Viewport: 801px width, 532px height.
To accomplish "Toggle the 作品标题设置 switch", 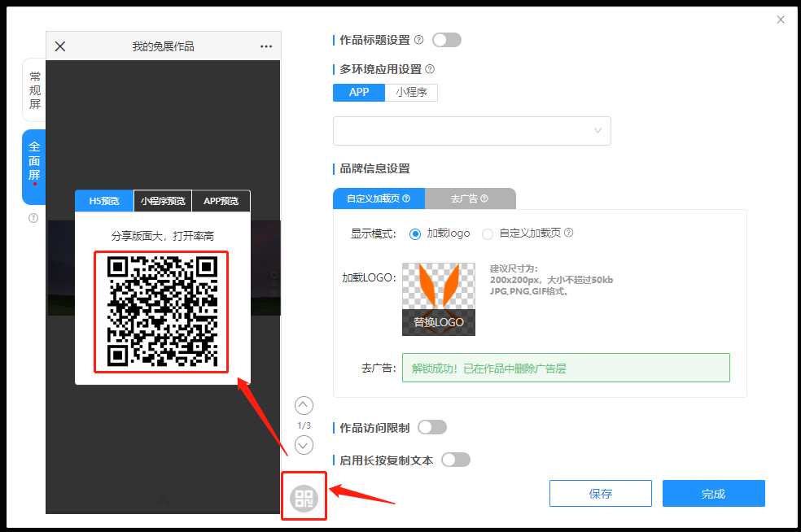I will click(x=447, y=40).
